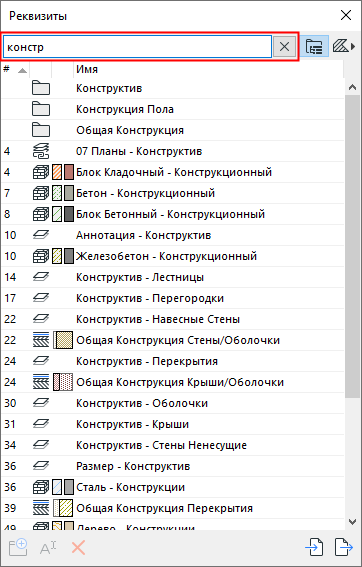
Task: Open the attribute type filter dropdown
Action: coord(343,47)
